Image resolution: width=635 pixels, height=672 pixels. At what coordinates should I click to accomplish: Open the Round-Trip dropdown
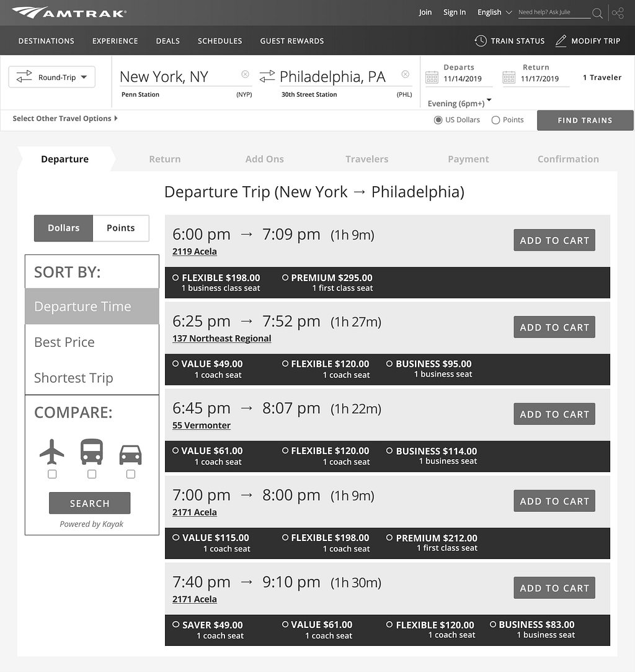tap(52, 77)
